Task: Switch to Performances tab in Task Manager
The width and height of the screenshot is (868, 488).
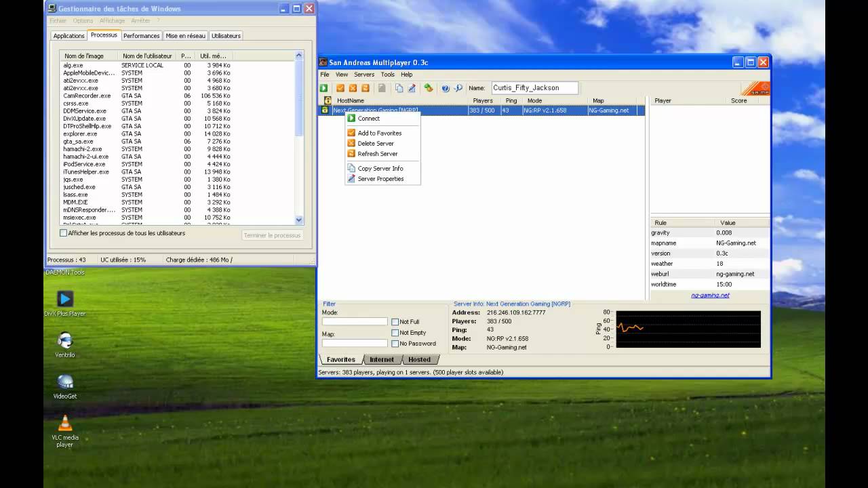Action: 142,36
